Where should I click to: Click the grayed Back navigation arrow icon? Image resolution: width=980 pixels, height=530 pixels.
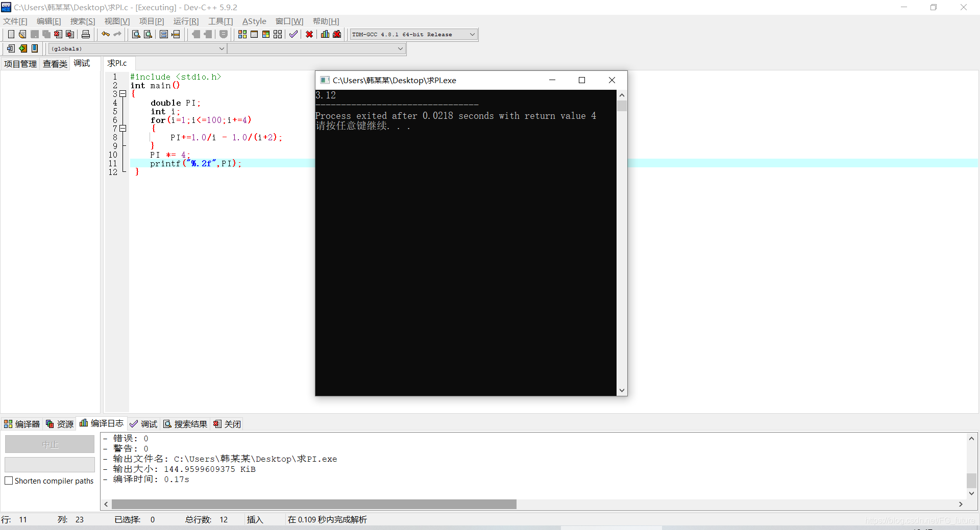tap(196, 34)
